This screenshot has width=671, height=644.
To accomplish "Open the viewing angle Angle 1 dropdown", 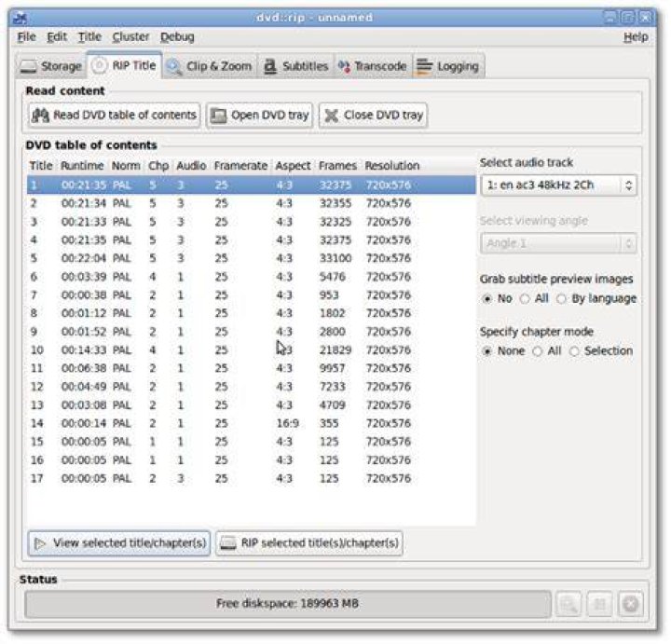I will [558, 243].
